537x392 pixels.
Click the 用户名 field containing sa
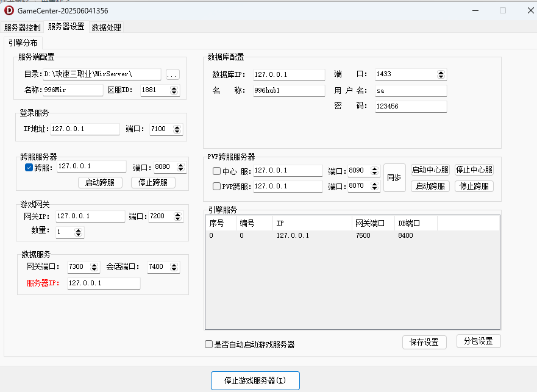point(411,91)
